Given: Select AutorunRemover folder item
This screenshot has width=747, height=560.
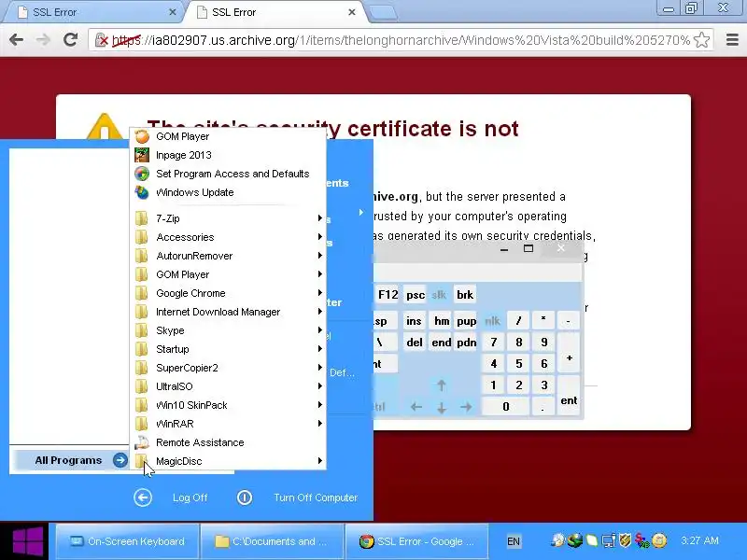Looking at the screenshot, I should click(228, 256).
